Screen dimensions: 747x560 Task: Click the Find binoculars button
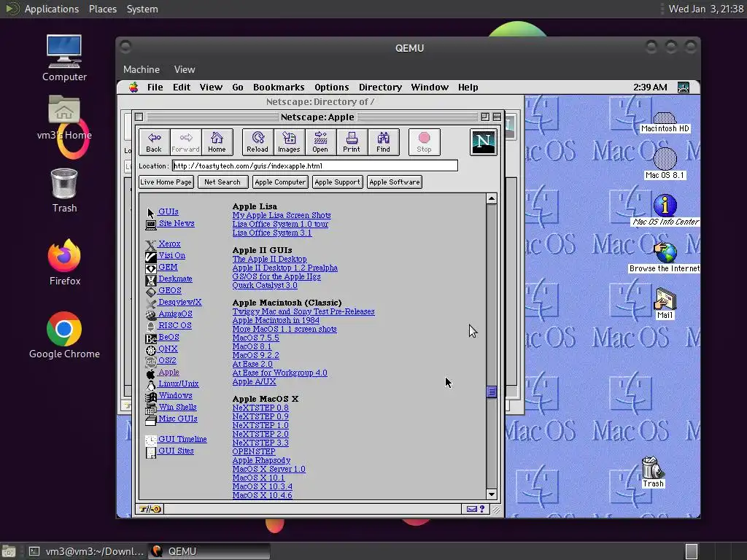tap(383, 142)
